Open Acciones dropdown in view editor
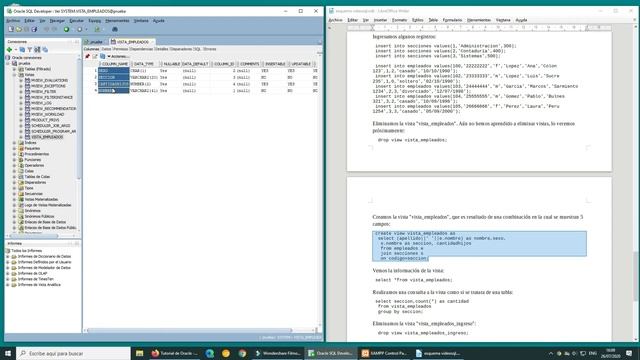 click(118, 56)
